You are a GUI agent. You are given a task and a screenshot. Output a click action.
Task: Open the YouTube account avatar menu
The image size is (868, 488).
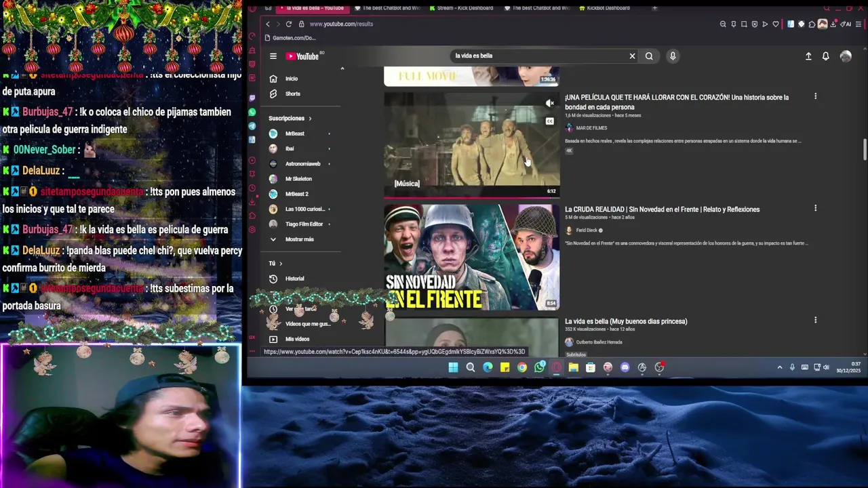[x=846, y=56]
